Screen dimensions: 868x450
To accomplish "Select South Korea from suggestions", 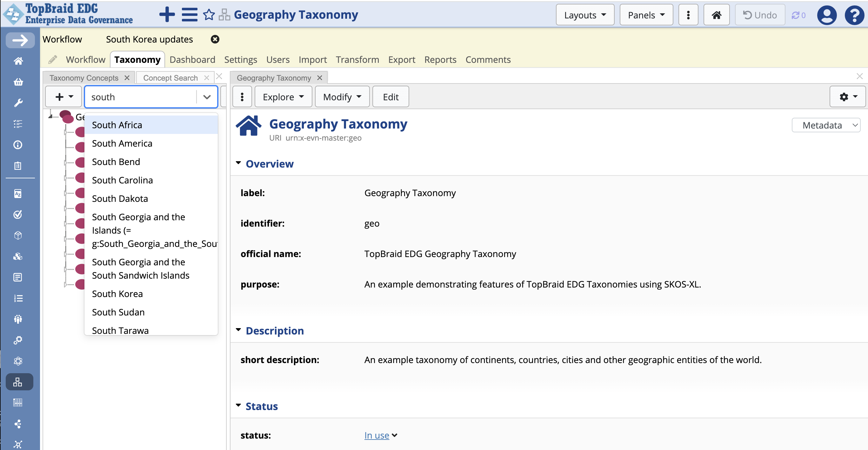I will [151, 294].
